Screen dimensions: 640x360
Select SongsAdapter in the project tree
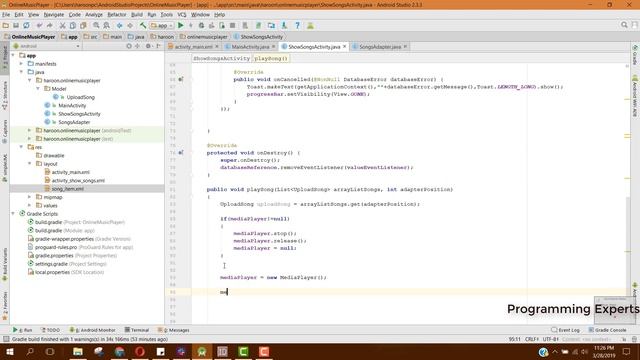[74, 122]
